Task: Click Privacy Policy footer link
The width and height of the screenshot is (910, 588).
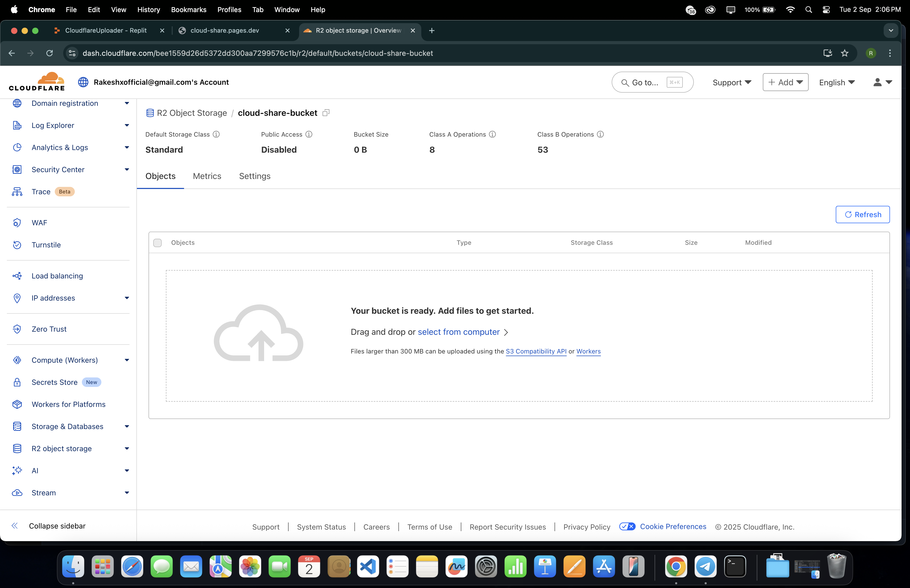Action: coord(587,527)
